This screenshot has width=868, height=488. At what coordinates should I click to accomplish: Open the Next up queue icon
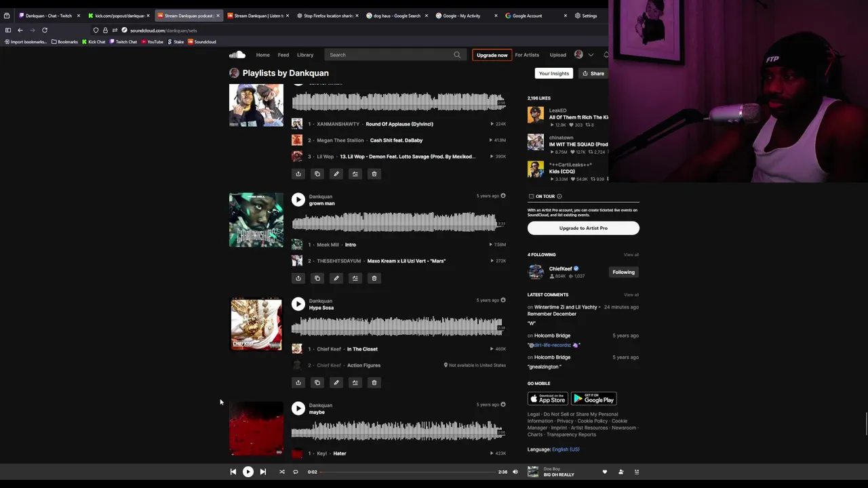pos(637,472)
